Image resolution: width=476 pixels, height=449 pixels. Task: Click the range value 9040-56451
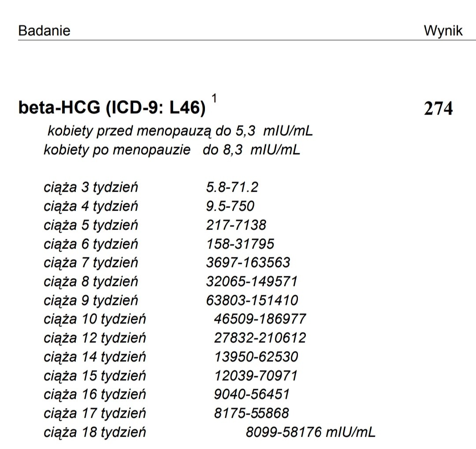point(252,394)
